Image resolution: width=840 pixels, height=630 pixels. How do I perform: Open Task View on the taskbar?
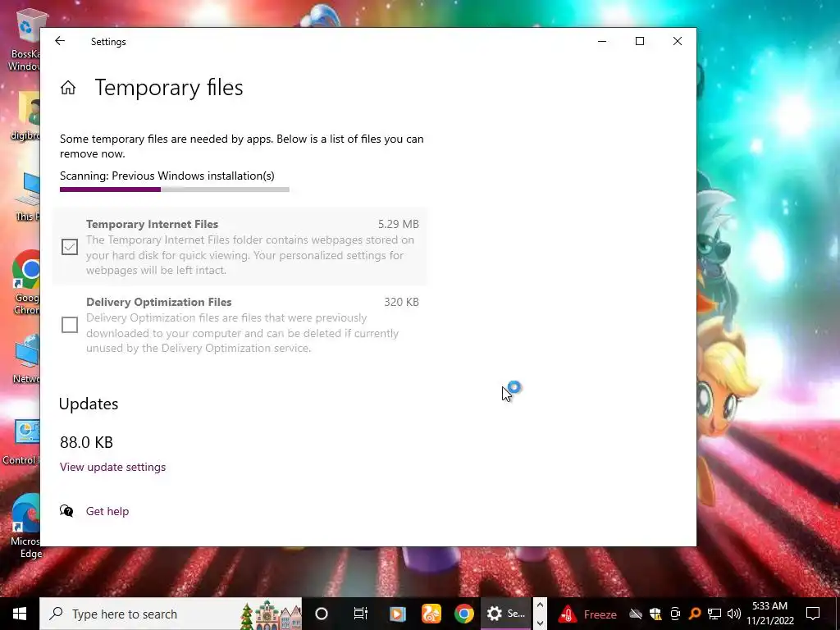coord(361,614)
